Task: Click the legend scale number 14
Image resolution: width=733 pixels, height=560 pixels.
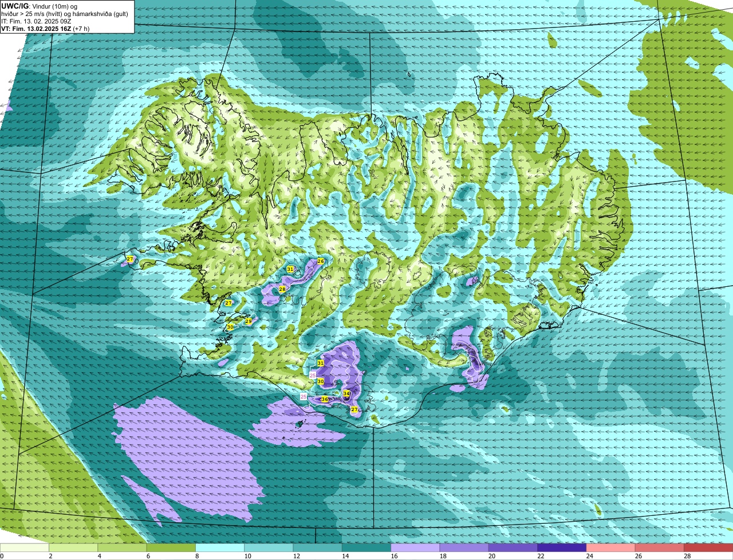Action: 345,556
